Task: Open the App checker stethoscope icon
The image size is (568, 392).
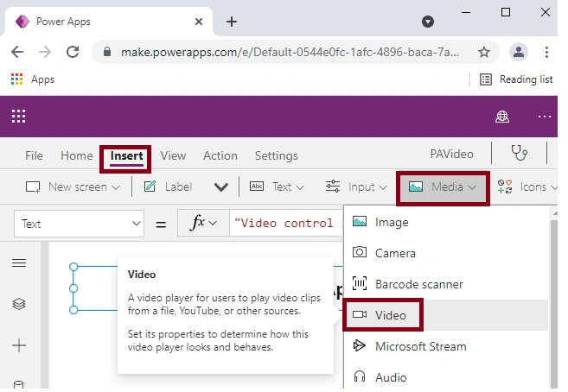Action: (519, 153)
